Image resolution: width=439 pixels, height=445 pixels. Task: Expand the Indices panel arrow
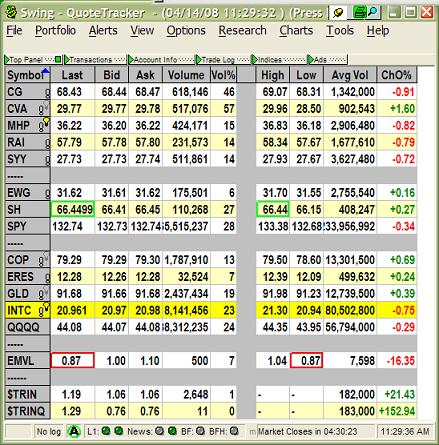pyautogui.click(x=255, y=60)
